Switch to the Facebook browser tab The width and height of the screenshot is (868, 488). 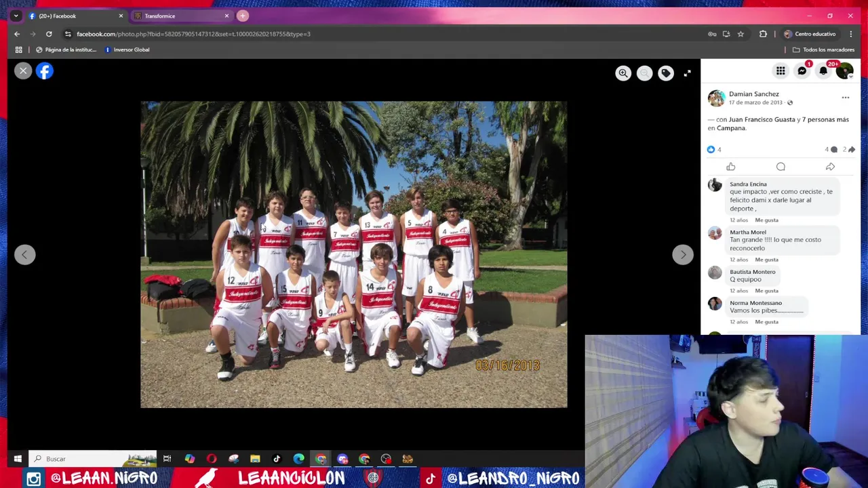tap(76, 16)
